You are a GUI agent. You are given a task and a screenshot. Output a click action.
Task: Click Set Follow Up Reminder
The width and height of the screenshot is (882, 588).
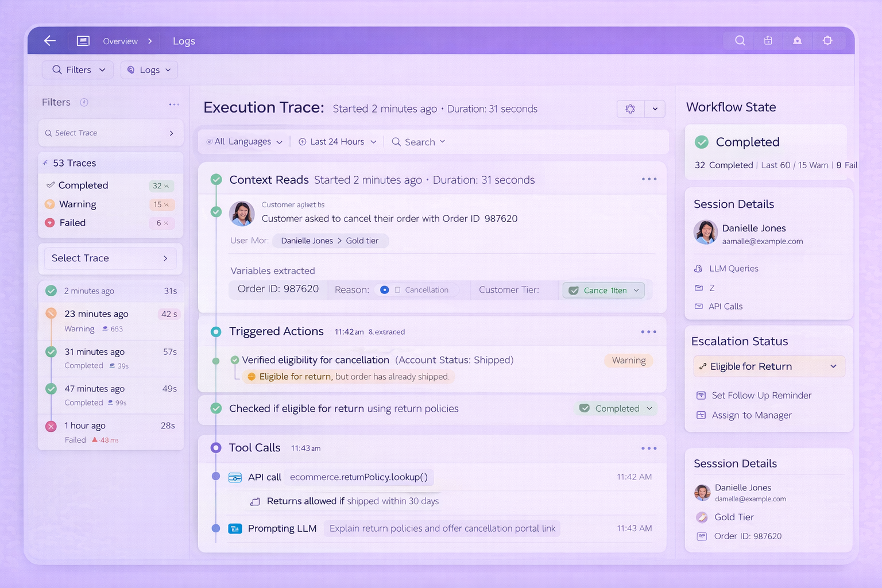point(761,395)
